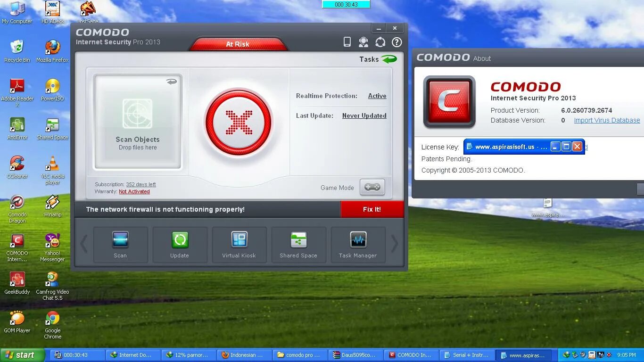Switch to 00:30:43 taskbar item
The width and height of the screenshot is (644, 362).
[x=77, y=355]
